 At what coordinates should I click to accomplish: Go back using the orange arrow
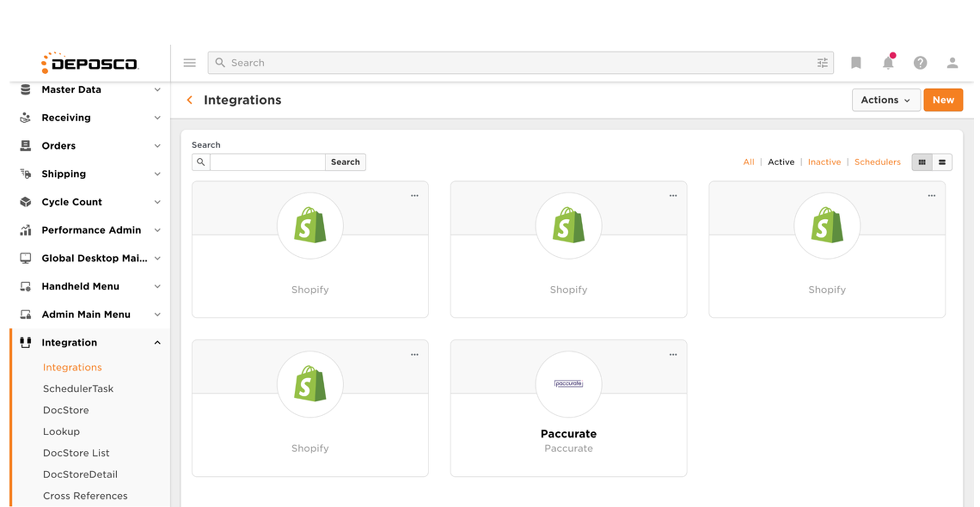[x=189, y=100]
